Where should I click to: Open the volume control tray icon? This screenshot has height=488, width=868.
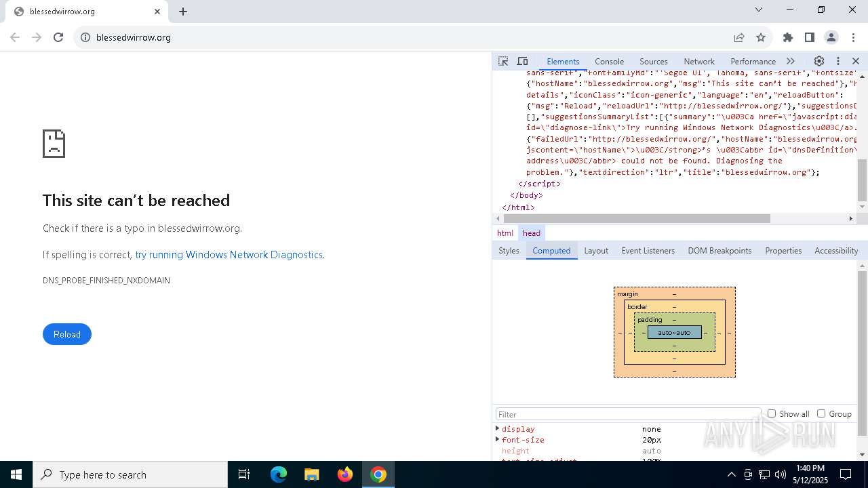click(780, 474)
